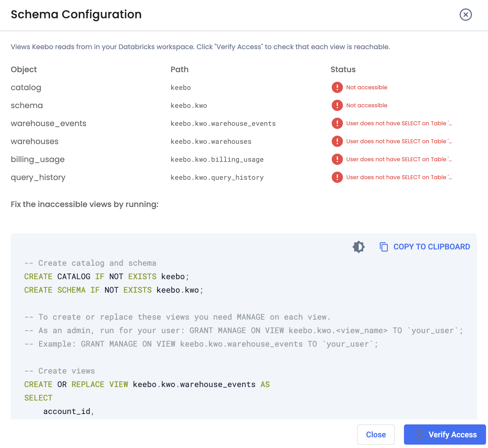Click the SELECT error message for warehouses
The height and width of the screenshot is (448, 488).
(399, 141)
